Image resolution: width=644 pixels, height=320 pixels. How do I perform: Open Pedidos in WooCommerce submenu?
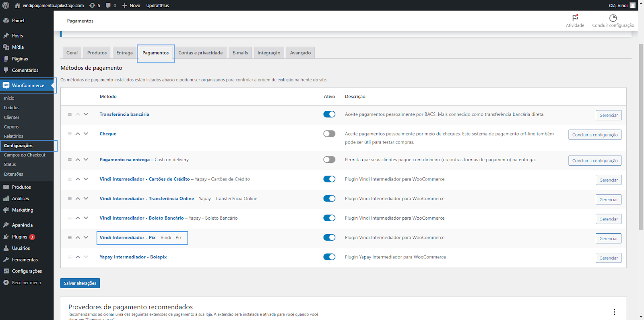tap(12, 108)
